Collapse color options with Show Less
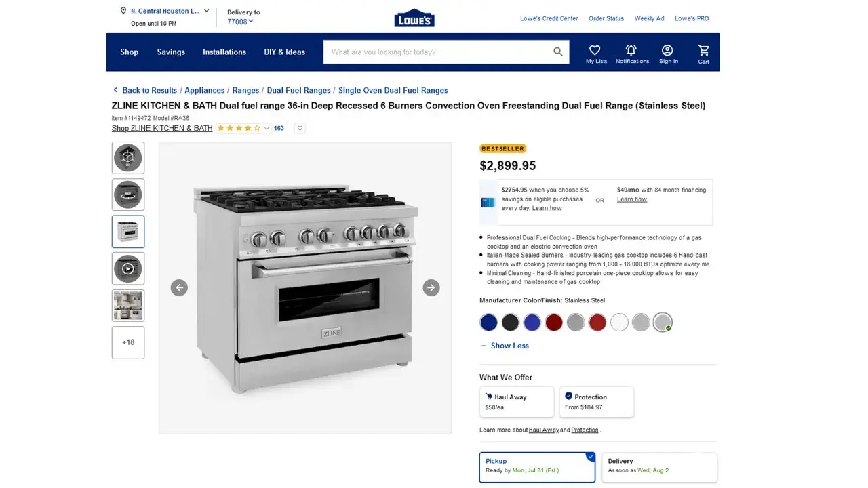Screen dimensions: 868x488 coord(504,346)
